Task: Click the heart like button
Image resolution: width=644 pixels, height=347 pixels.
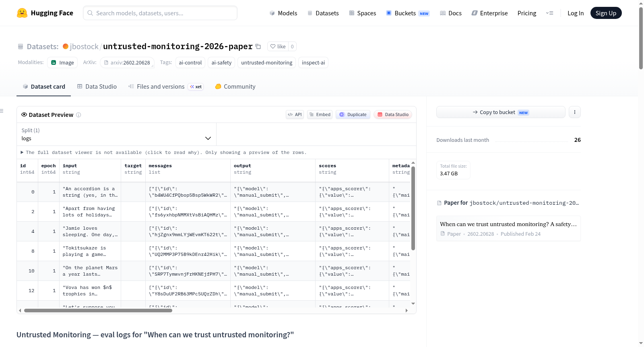Action: (278, 46)
